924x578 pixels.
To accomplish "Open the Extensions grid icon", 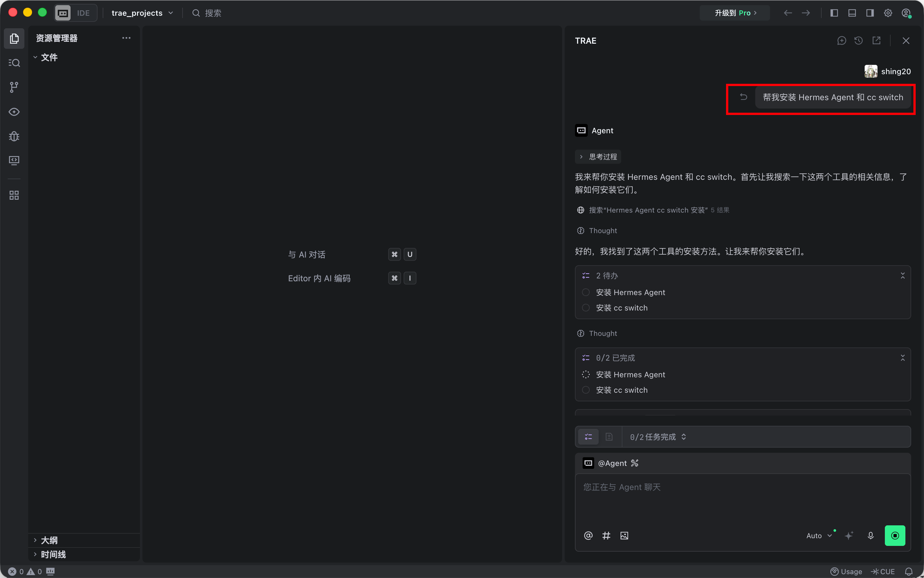I will point(14,195).
